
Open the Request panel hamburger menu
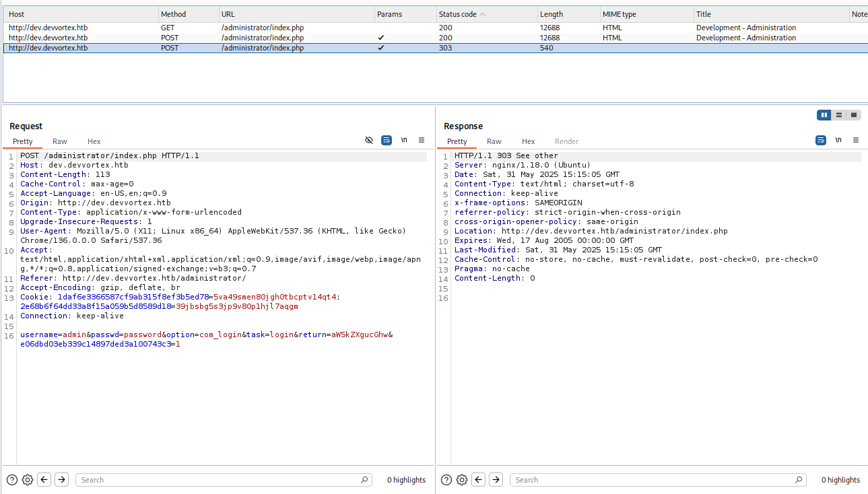[422, 140]
